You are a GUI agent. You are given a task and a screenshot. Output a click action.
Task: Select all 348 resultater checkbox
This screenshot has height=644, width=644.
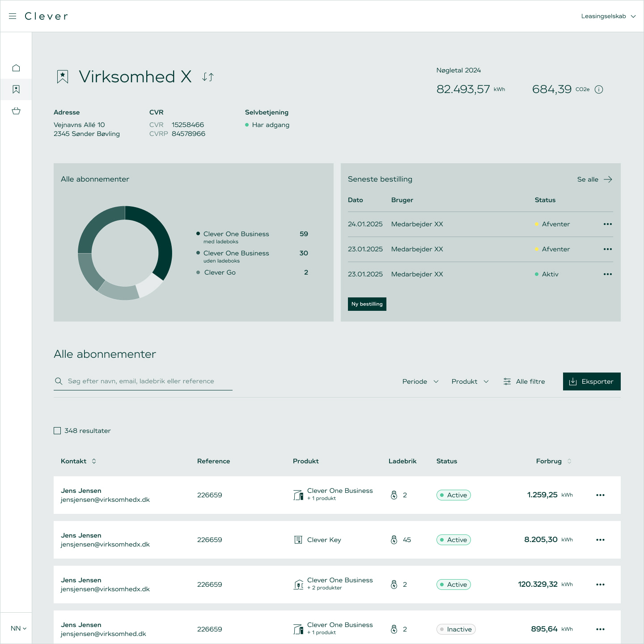[x=57, y=431]
